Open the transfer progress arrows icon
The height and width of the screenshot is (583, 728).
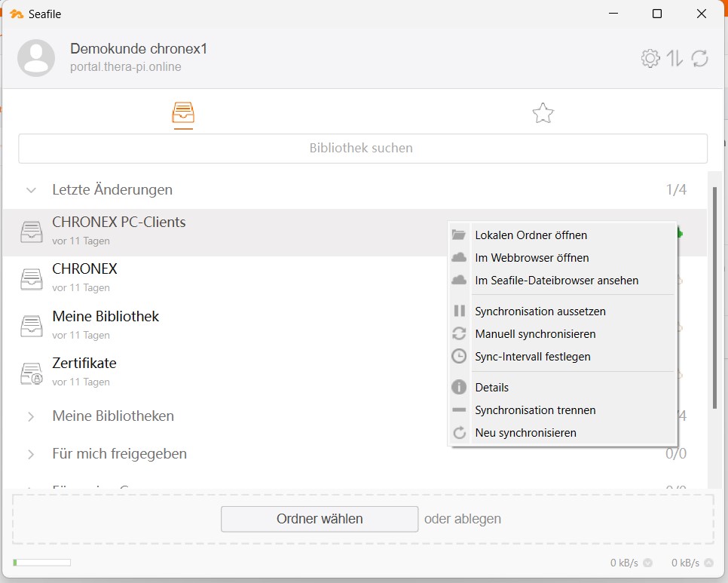[674, 59]
